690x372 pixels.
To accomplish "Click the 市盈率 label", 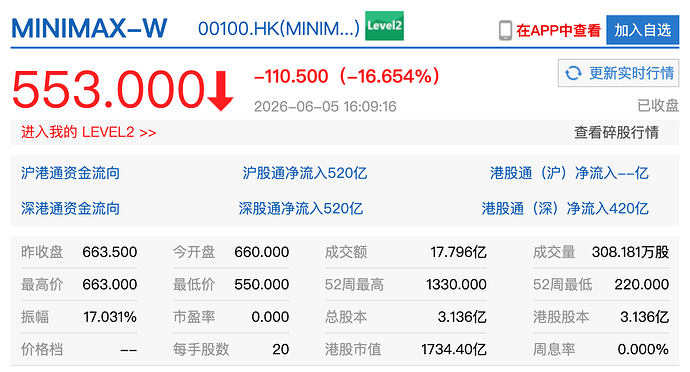I will [194, 317].
